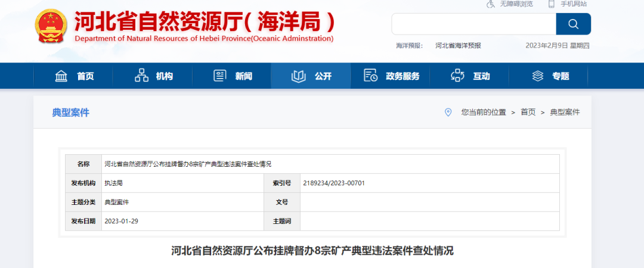644x268 pixels.
Task: Click the accessibility wheelchair icon
Action: tap(491, 4)
